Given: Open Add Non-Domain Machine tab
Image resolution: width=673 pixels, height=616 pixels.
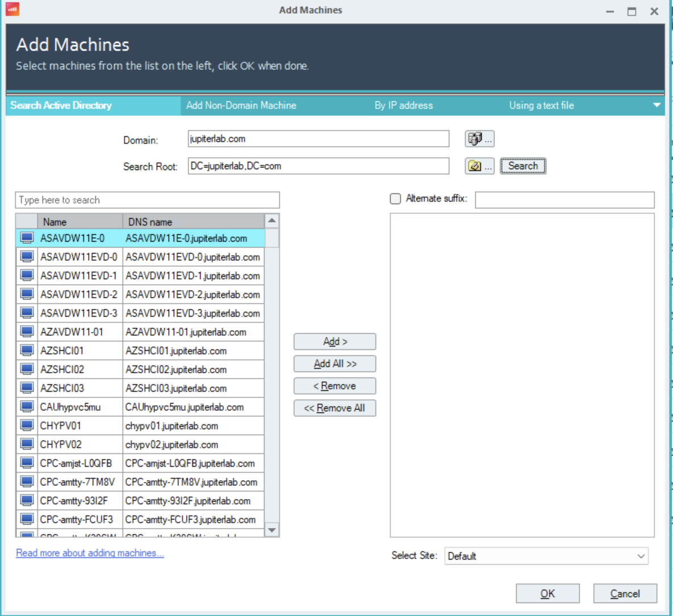Looking at the screenshot, I should click(x=241, y=105).
